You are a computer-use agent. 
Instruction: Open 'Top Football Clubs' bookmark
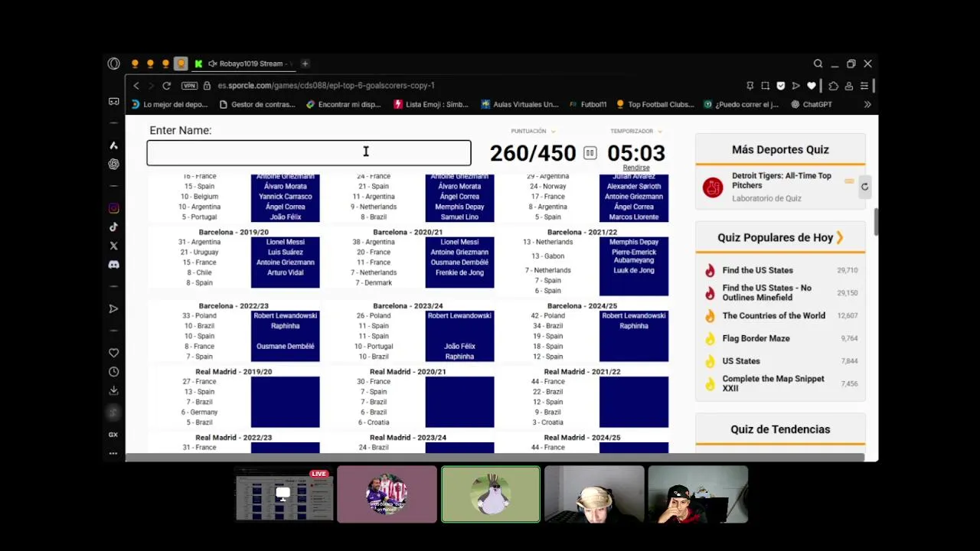pos(655,104)
